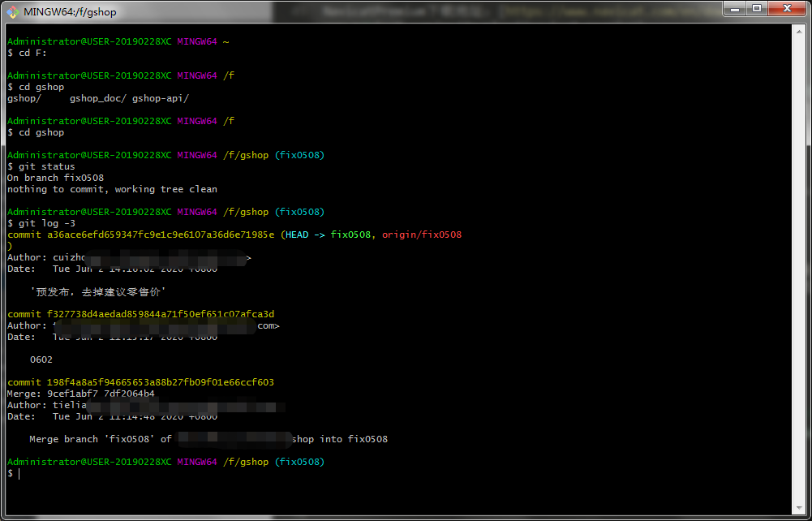Click the 'Merge branch 'fix0508' of' message

pos(101,439)
